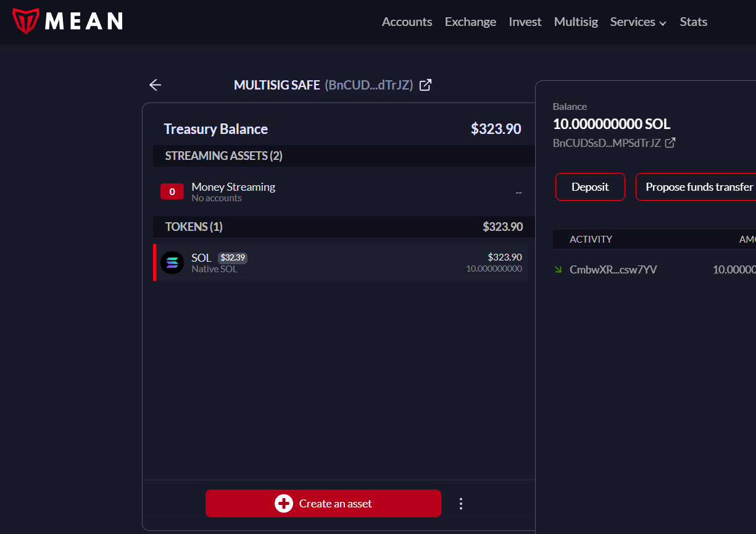Click the $323.90 Treasury Balance total

[496, 129]
